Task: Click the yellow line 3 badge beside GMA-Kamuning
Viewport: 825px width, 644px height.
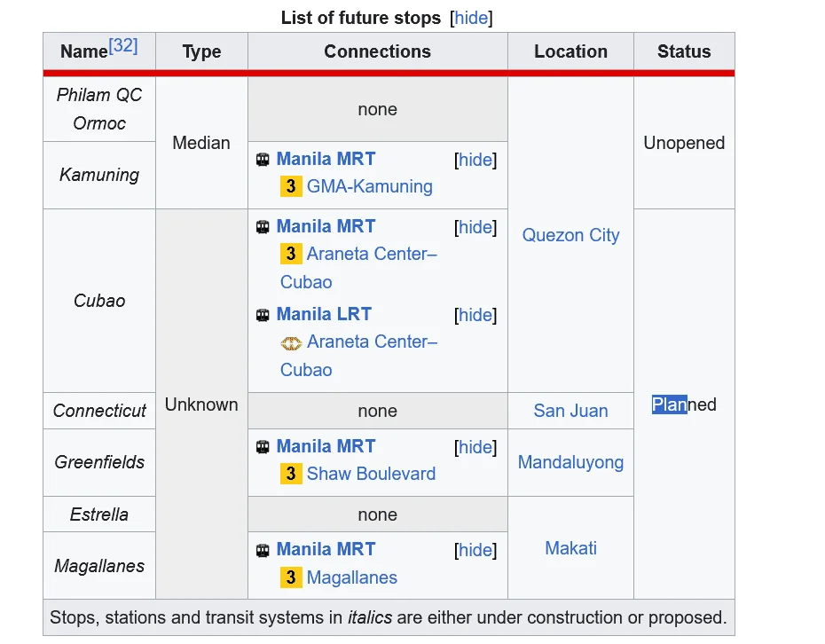Action: tap(291, 186)
